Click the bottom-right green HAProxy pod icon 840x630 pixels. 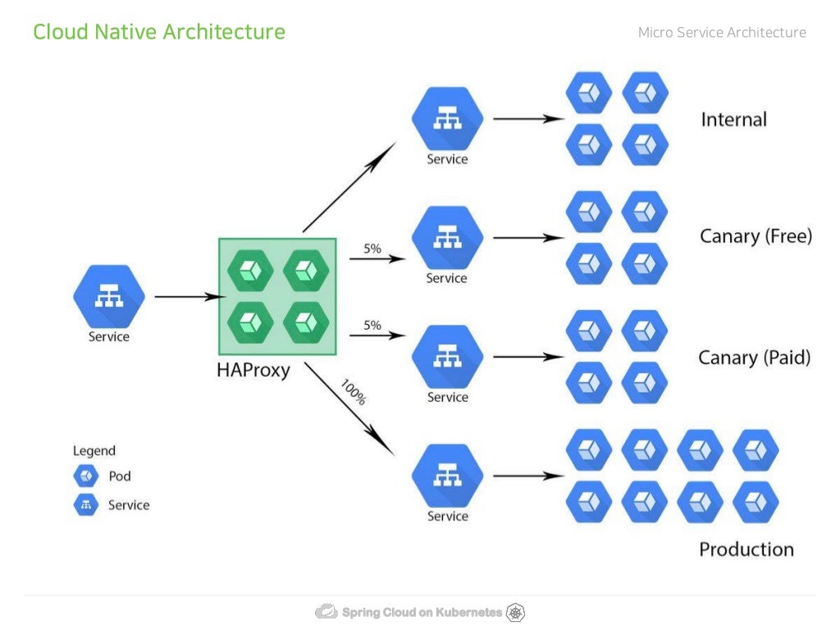[x=306, y=322]
